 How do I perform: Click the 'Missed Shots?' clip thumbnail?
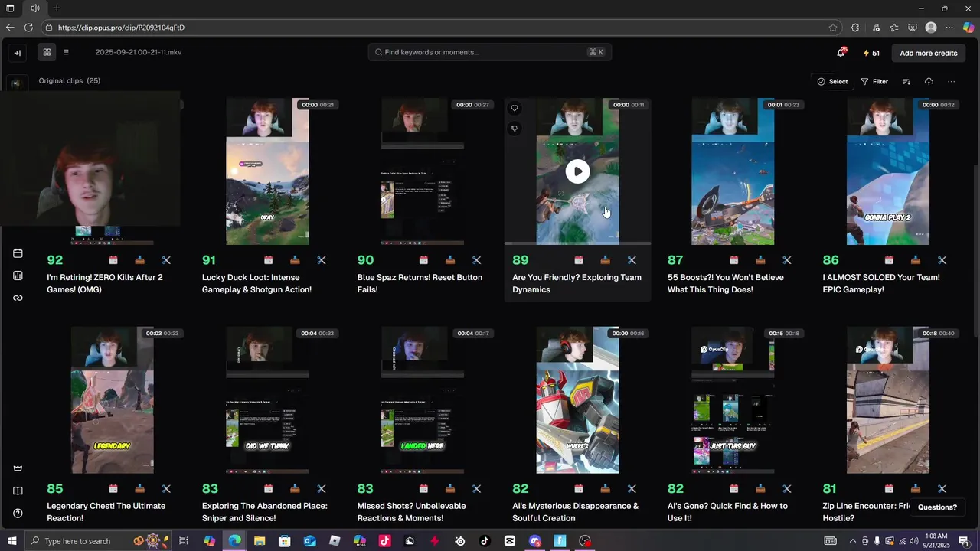coord(423,400)
